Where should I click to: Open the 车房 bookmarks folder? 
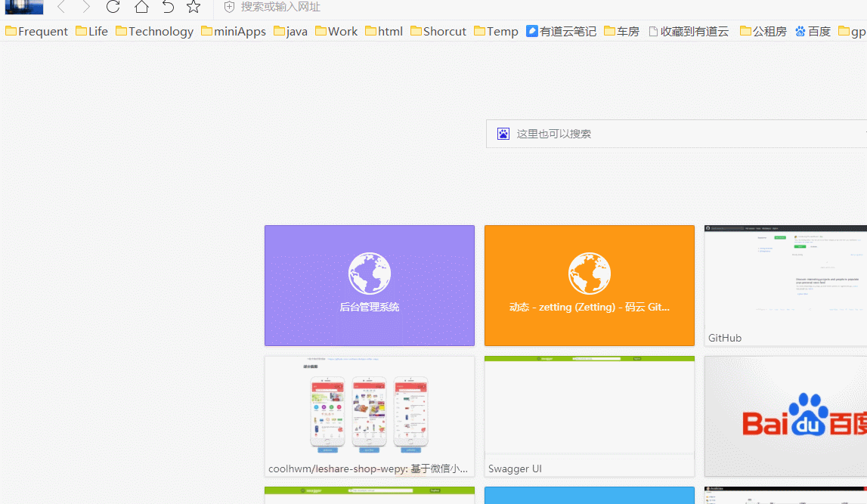[621, 32]
